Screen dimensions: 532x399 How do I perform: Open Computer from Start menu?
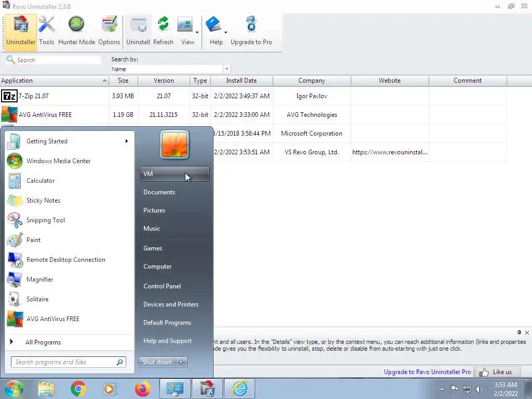pos(175,267)
